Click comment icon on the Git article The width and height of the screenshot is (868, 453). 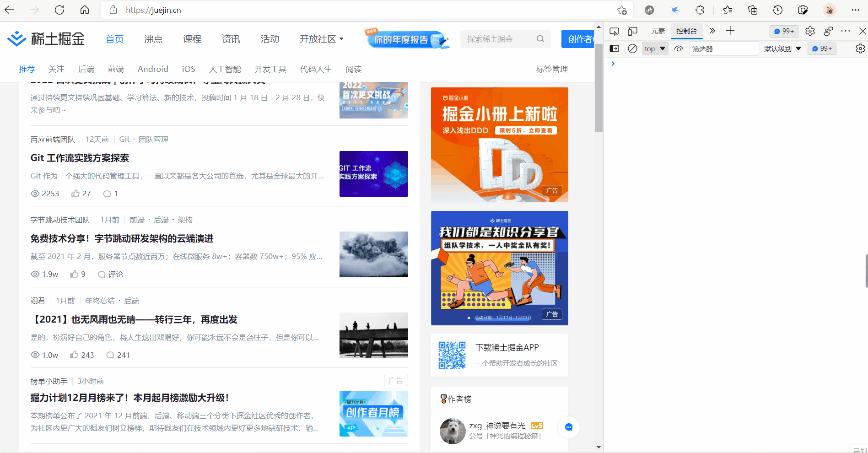click(107, 194)
